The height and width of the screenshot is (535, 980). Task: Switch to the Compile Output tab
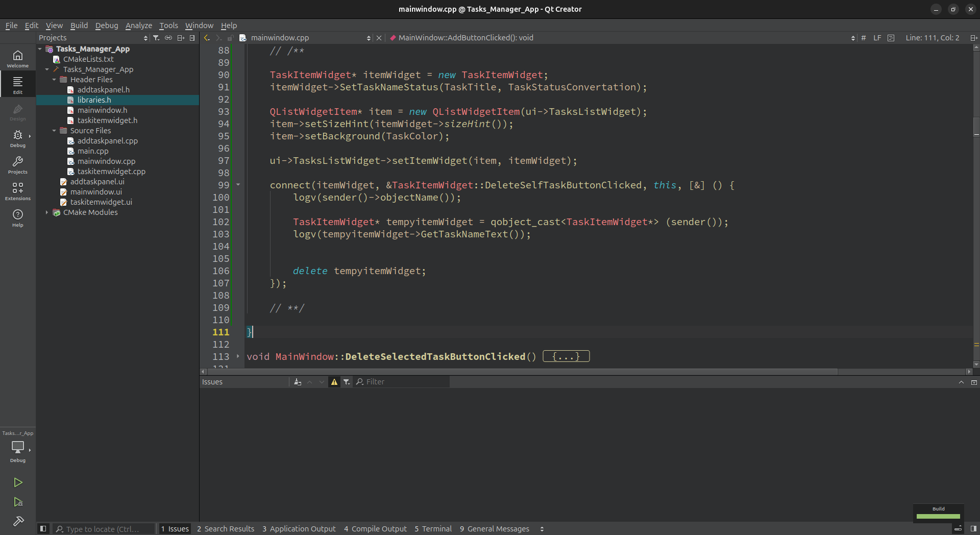coord(375,529)
